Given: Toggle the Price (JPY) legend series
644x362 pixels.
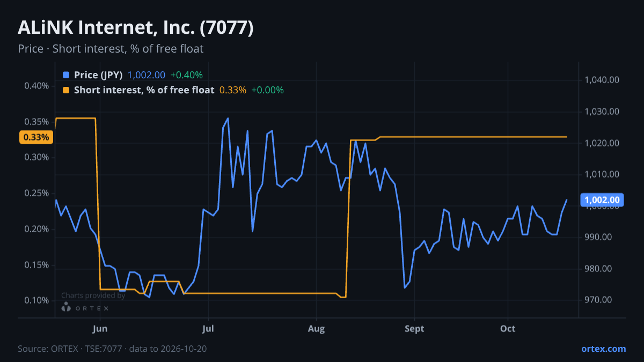Looking at the screenshot, I should pos(98,75).
